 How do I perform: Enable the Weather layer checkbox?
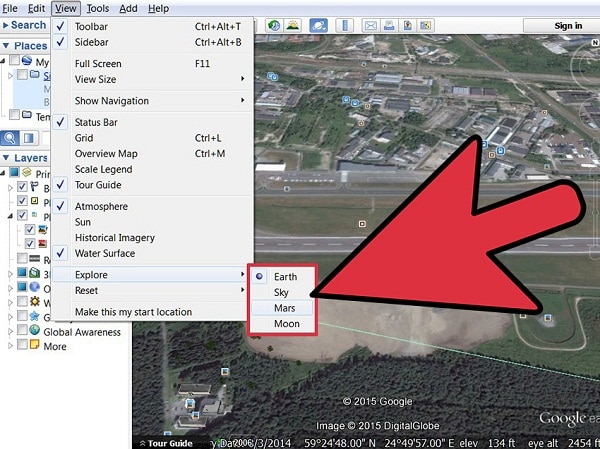point(22,302)
